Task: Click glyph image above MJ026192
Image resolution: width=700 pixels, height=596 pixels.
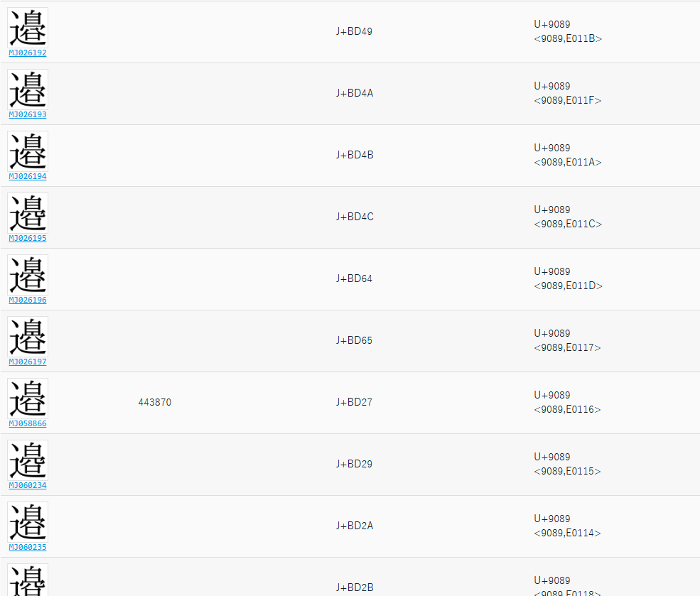Action: [28, 28]
